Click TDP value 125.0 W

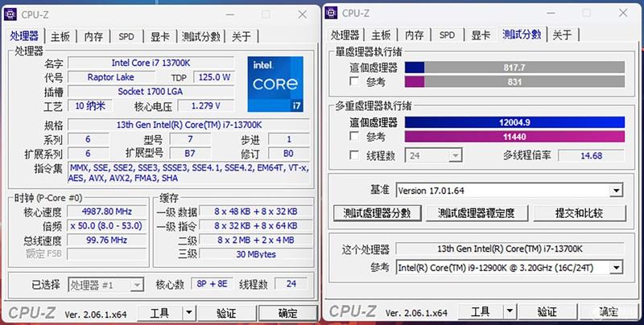(214, 77)
